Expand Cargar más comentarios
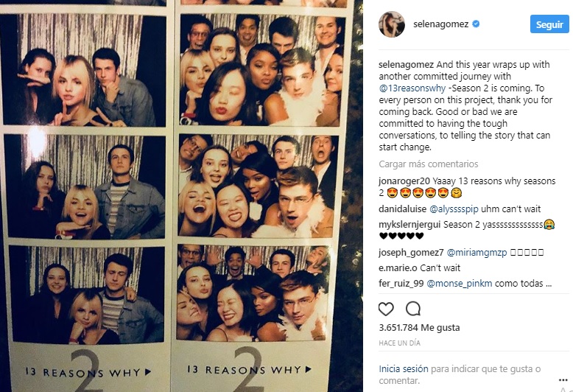Viewport: 573px width, 392px height. click(429, 164)
